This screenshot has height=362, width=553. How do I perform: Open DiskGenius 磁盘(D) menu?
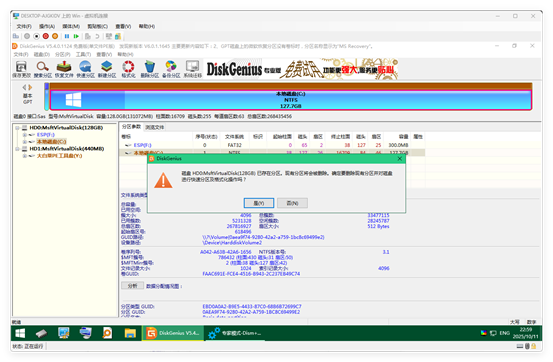42,54
